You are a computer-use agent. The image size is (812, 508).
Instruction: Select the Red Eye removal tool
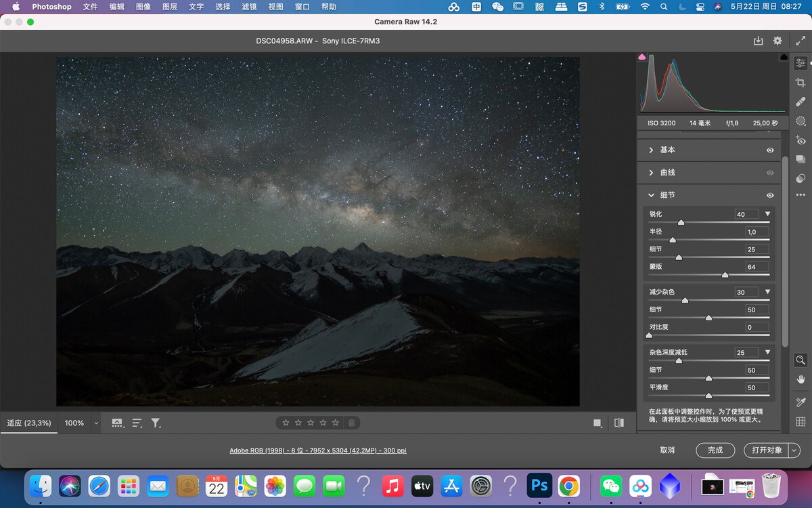point(800,141)
